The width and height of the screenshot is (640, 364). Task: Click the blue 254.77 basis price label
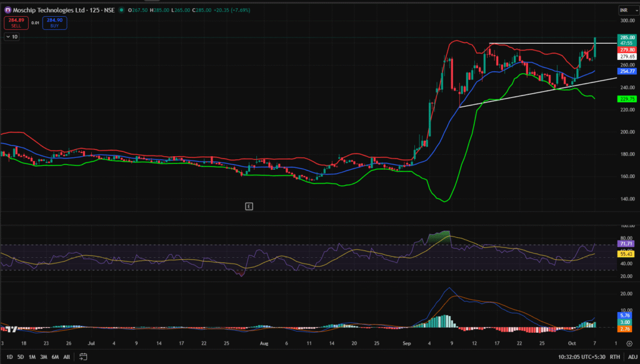tap(627, 72)
